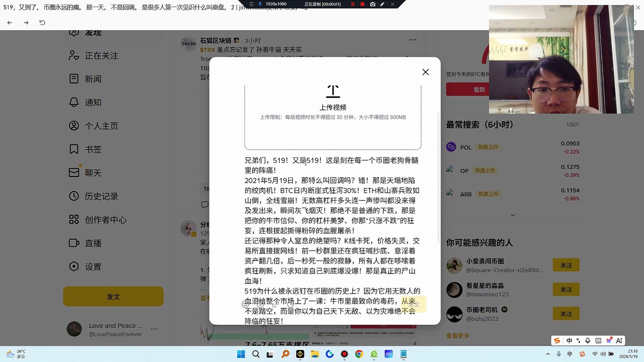Click the 查看更多 link
This screenshot has width=644, height=362.
click(x=458, y=336)
